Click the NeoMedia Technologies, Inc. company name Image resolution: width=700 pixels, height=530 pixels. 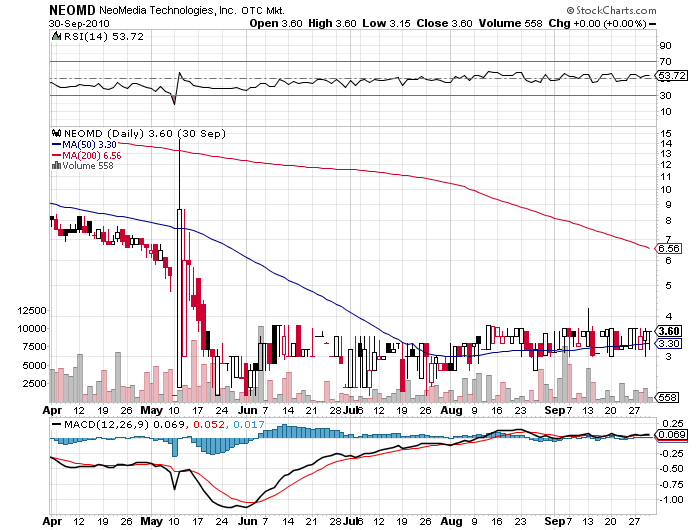(167, 10)
